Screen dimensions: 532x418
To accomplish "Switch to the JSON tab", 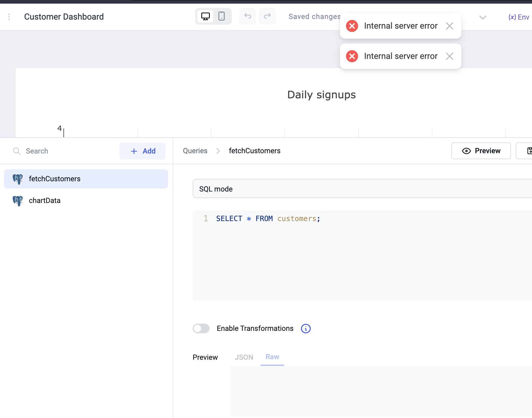I will coord(244,357).
